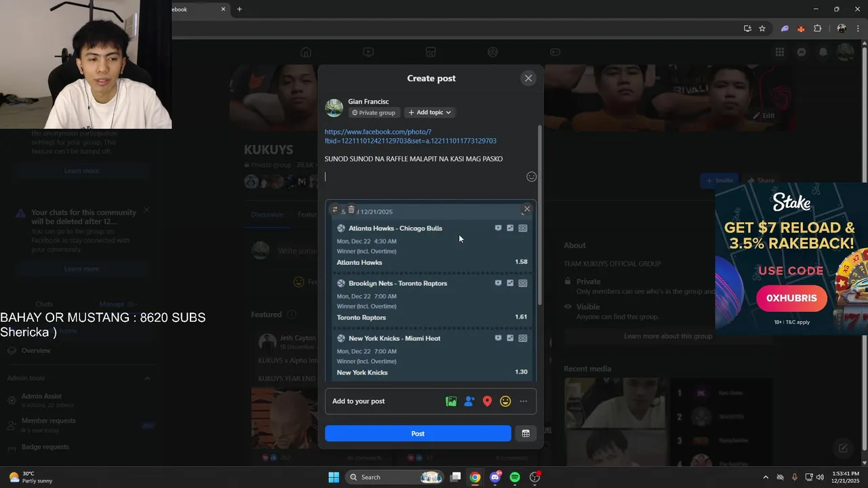Open Spotify from the taskbar
This screenshot has width=868, height=488.
515,477
